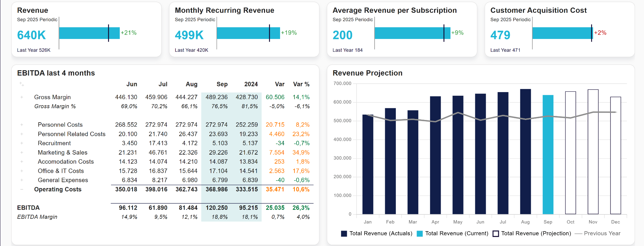The height and width of the screenshot is (246, 644).
Task: Click the Jul column header
Action: click(x=163, y=84)
